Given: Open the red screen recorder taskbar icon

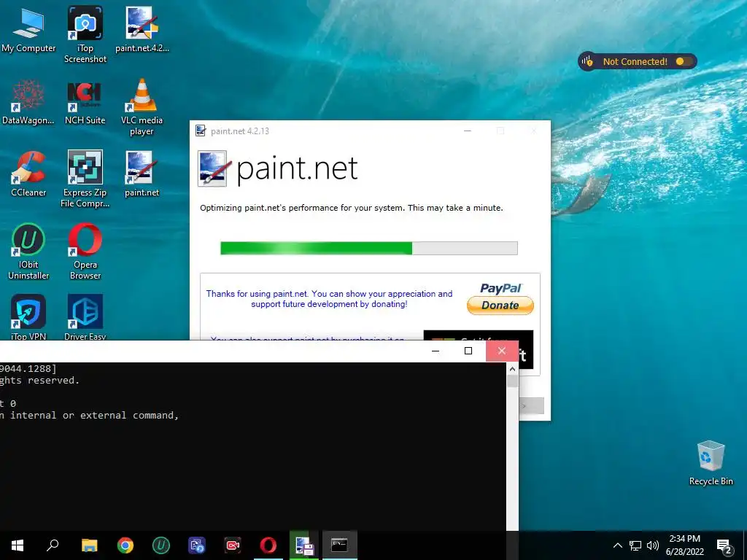Looking at the screenshot, I should [233, 545].
